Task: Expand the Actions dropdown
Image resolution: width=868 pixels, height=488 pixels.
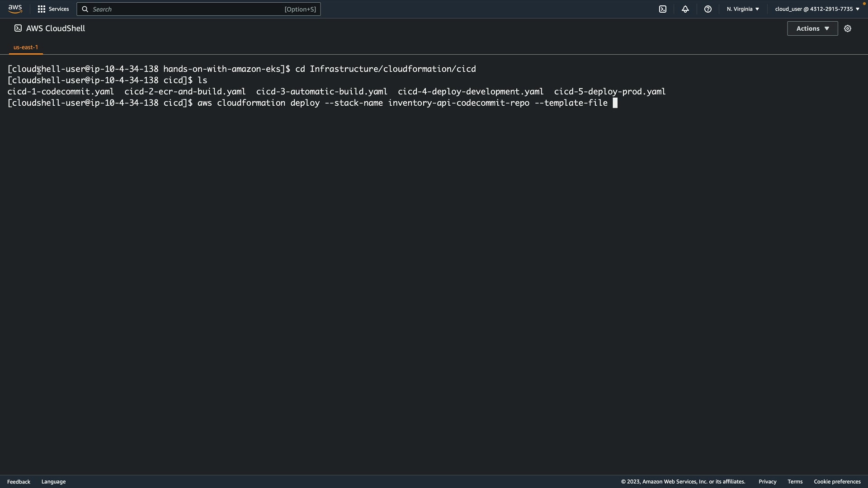Action: tap(812, 28)
